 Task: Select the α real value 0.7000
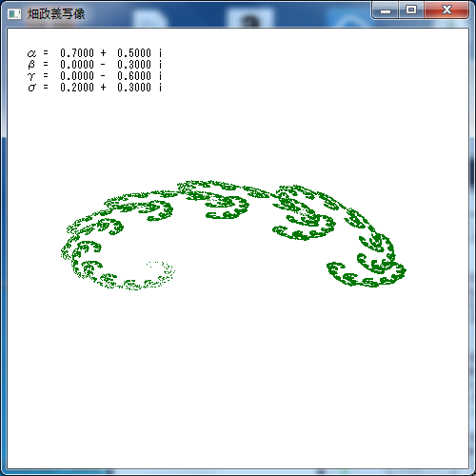click(77, 53)
